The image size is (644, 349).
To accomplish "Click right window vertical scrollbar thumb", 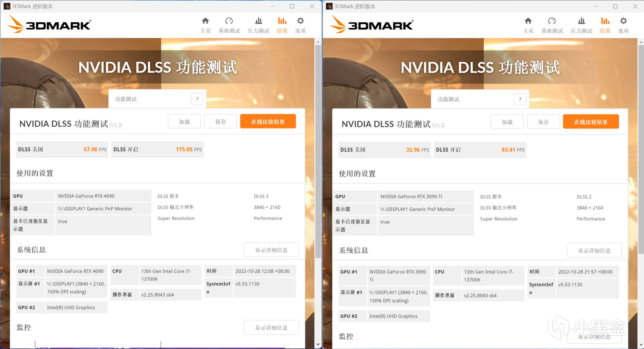I will [641, 150].
